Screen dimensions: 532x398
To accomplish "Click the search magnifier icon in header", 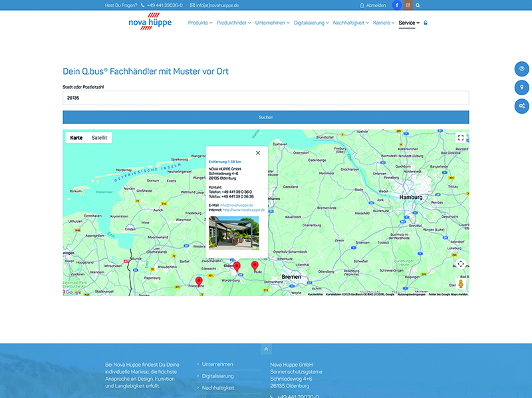I will click(418, 5).
